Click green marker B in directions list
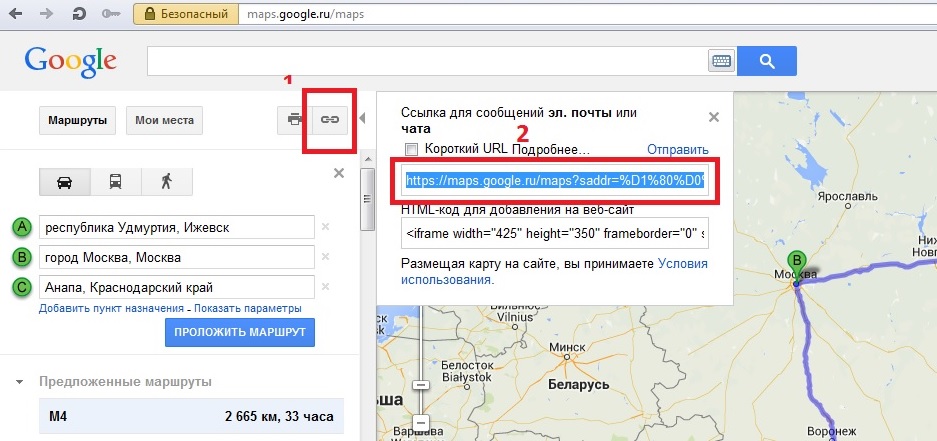937x441 pixels. click(x=22, y=258)
